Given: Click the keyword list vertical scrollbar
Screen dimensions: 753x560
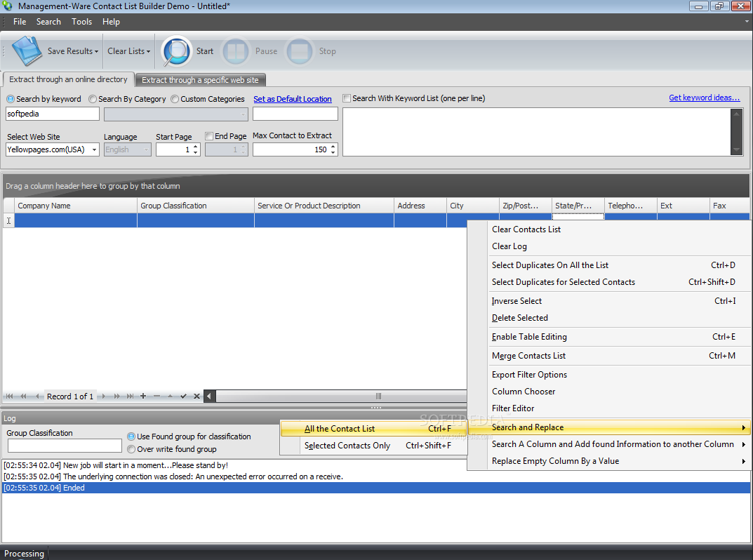Looking at the screenshot, I should 736,132.
